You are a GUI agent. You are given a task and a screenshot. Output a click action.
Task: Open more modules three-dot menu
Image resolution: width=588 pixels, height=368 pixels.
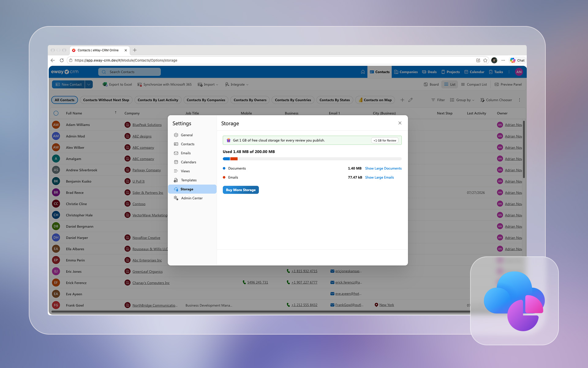tap(509, 72)
